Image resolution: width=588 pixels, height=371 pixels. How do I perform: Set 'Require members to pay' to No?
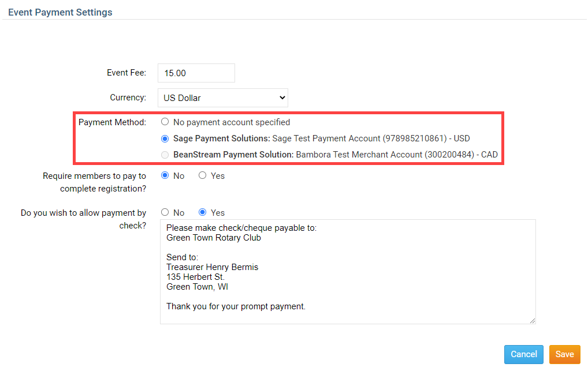point(165,175)
